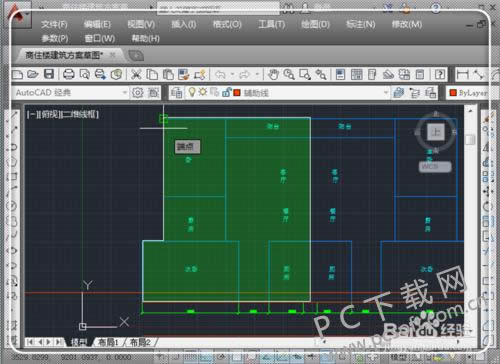Click the Publish icon
500x364 pixels.
click(x=100, y=74)
